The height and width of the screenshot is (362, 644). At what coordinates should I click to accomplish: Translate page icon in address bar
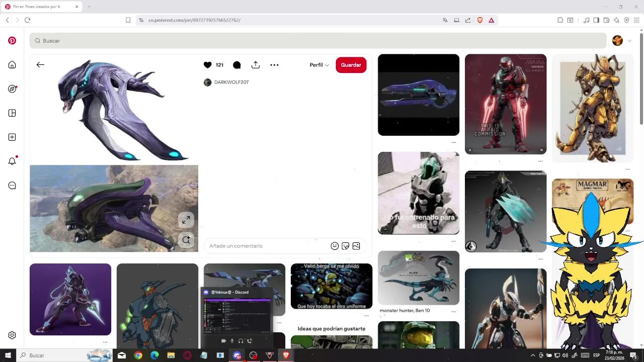(445, 20)
